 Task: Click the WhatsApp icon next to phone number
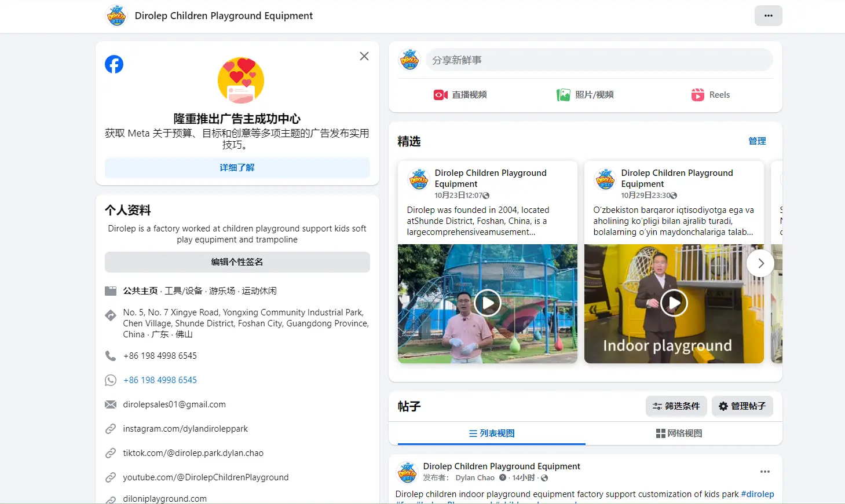[x=111, y=380]
